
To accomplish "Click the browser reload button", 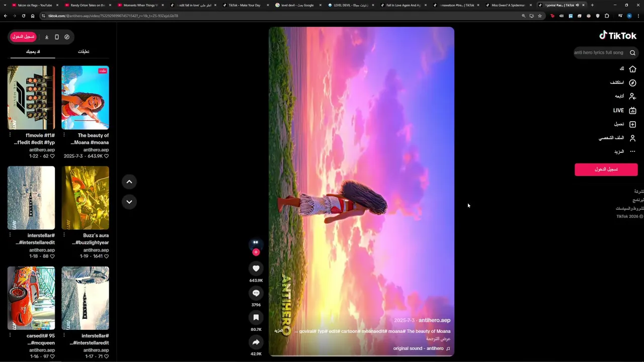I will pyautogui.click(x=24, y=16).
